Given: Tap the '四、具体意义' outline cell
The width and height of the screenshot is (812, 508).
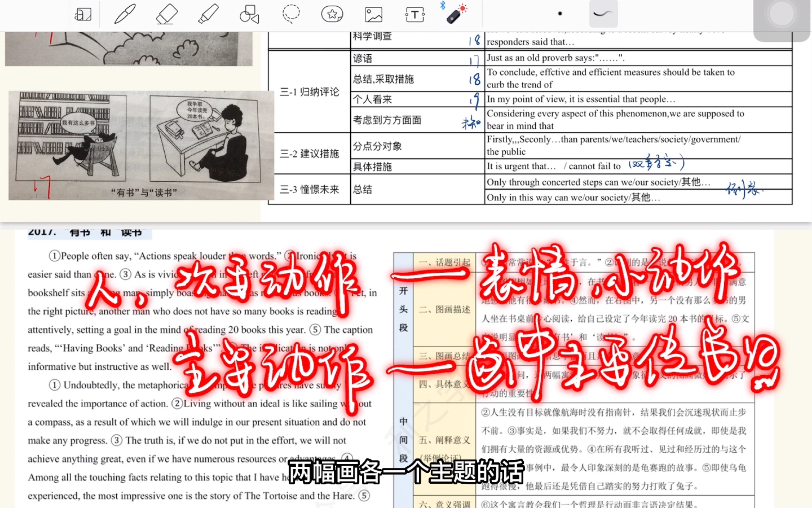Looking at the screenshot, I should 444,384.
